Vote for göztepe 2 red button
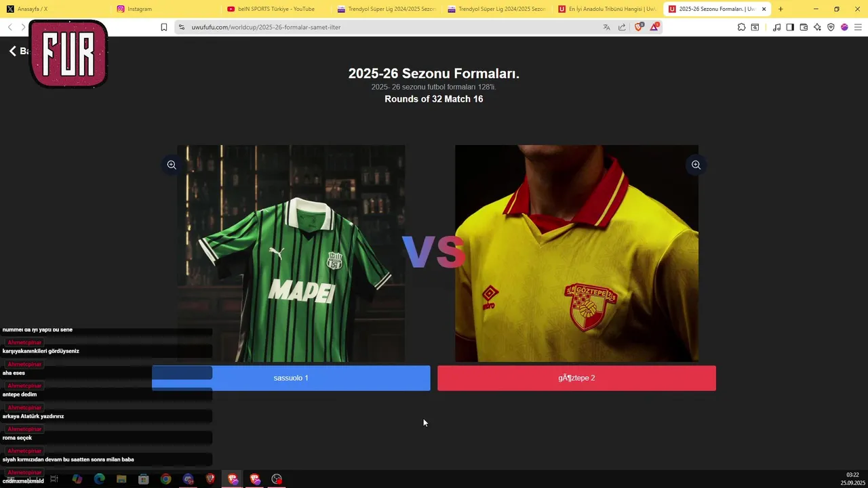The image size is (868, 488). pyautogui.click(x=576, y=378)
